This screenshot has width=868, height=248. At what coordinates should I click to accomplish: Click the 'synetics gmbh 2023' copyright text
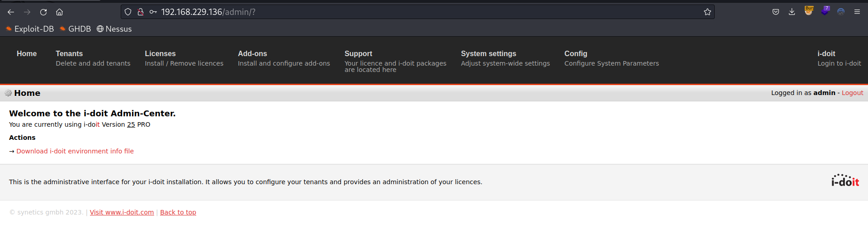click(46, 212)
